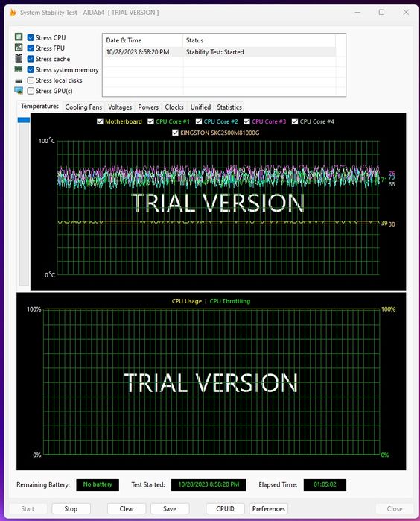This screenshot has width=420, height=521.
Task: Uncheck the Stress cache checkbox
Action: pos(31,59)
